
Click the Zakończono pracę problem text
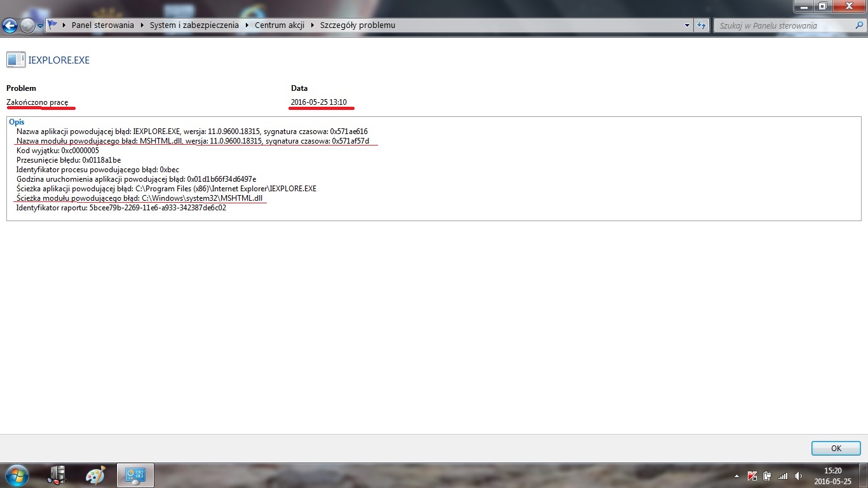[x=37, y=102]
